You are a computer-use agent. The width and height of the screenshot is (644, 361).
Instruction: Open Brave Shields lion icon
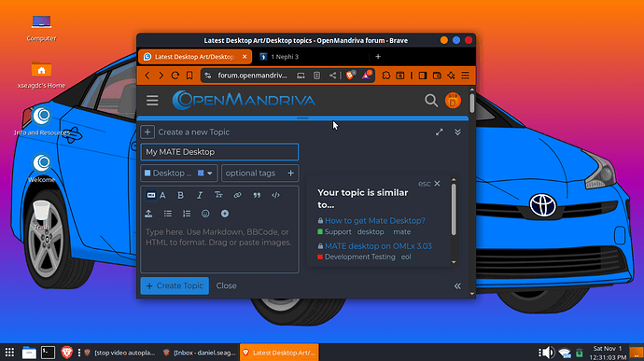(x=350, y=76)
